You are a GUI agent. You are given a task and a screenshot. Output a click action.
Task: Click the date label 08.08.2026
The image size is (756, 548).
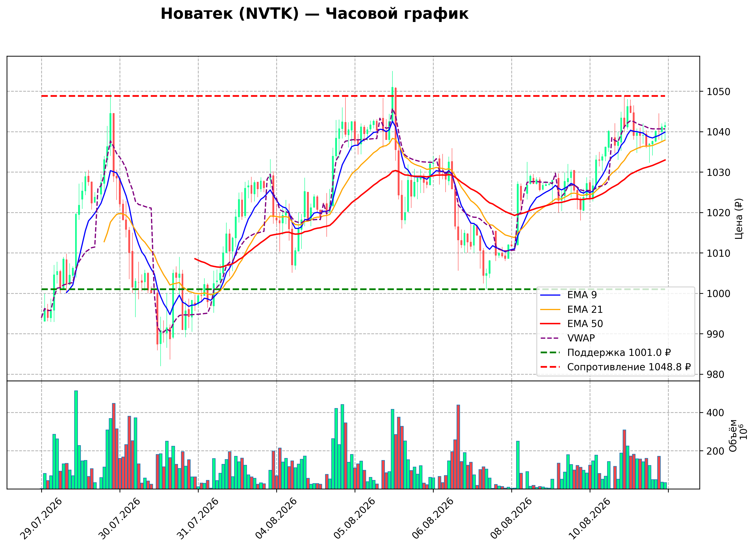[511, 518]
